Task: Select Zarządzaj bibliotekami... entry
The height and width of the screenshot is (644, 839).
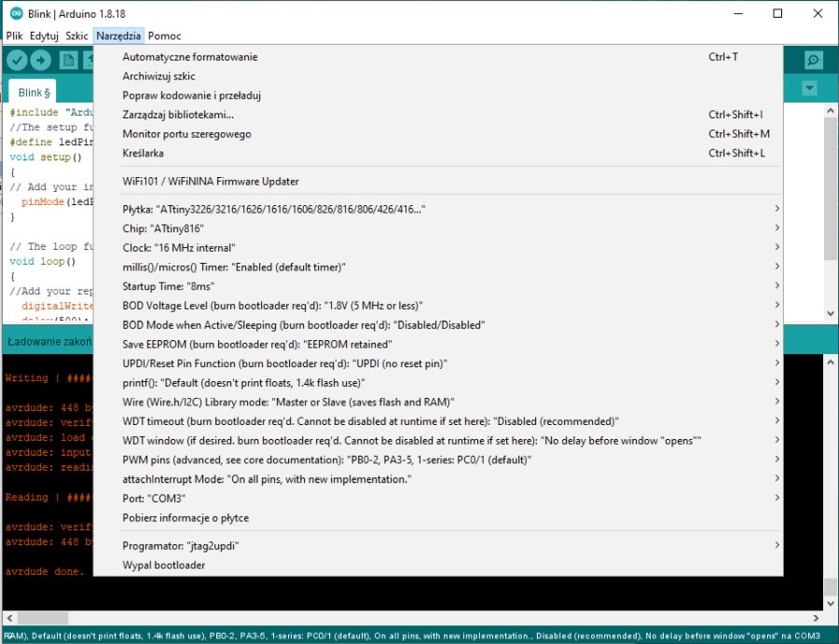Action: pyautogui.click(x=178, y=115)
